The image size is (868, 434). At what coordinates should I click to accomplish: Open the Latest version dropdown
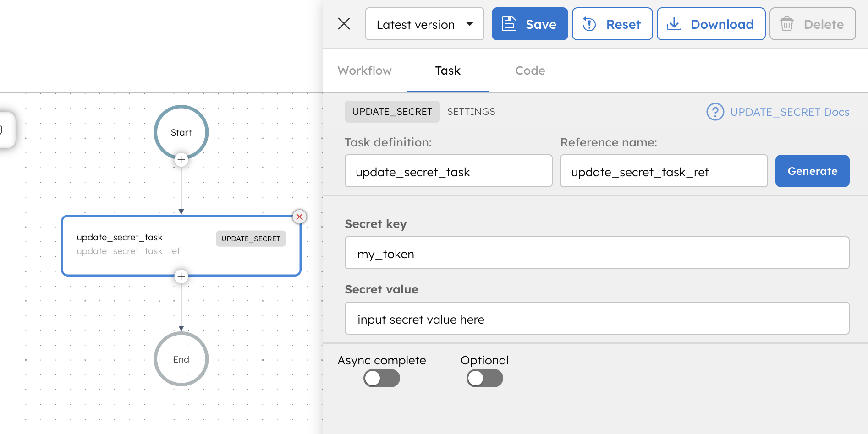click(424, 24)
